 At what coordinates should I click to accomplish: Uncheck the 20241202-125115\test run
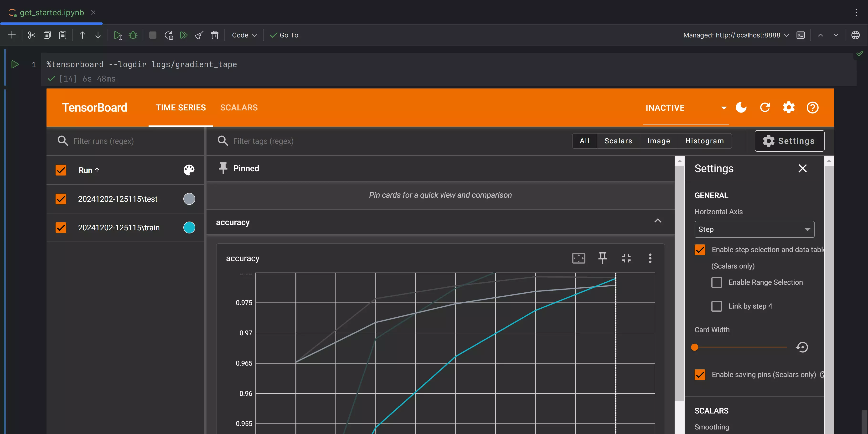[61, 199]
